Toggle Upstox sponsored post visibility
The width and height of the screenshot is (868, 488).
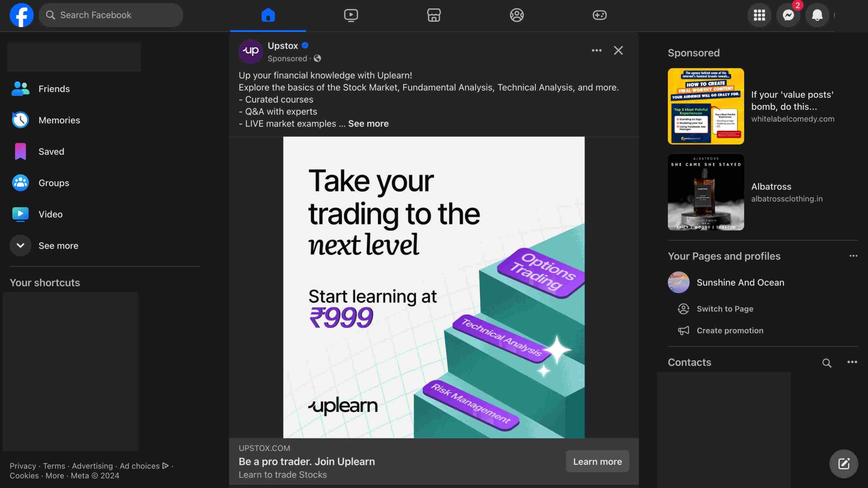coord(619,50)
